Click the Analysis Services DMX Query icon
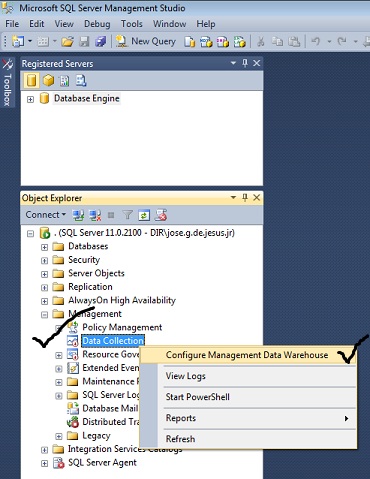Viewport: 370px width, 479px height. coord(223,42)
